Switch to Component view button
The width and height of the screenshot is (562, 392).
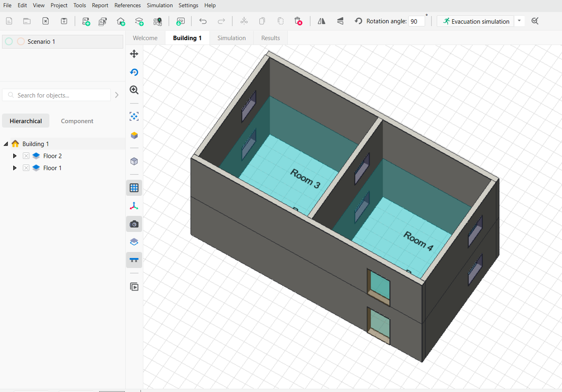(x=77, y=121)
